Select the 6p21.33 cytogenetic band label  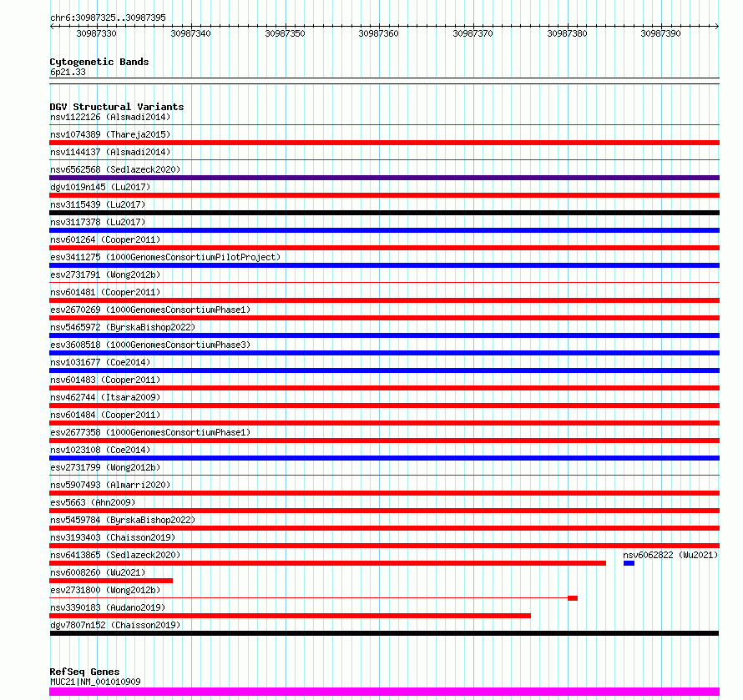click(68, 72)
